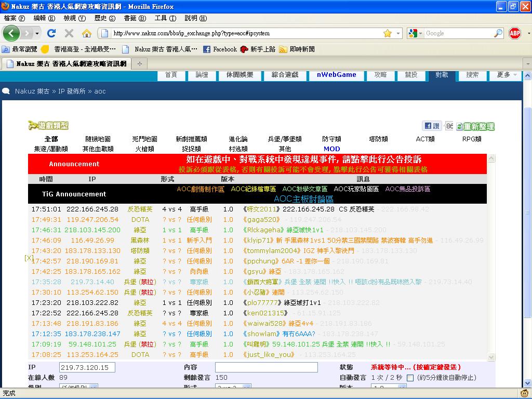
Task: Go to Firefox home page icon
Action: coord(87,33)
